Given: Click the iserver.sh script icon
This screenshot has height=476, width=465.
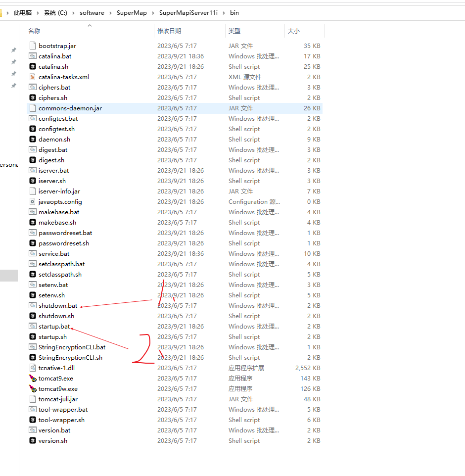Looking at the screenshot, I should coord(33,181).
